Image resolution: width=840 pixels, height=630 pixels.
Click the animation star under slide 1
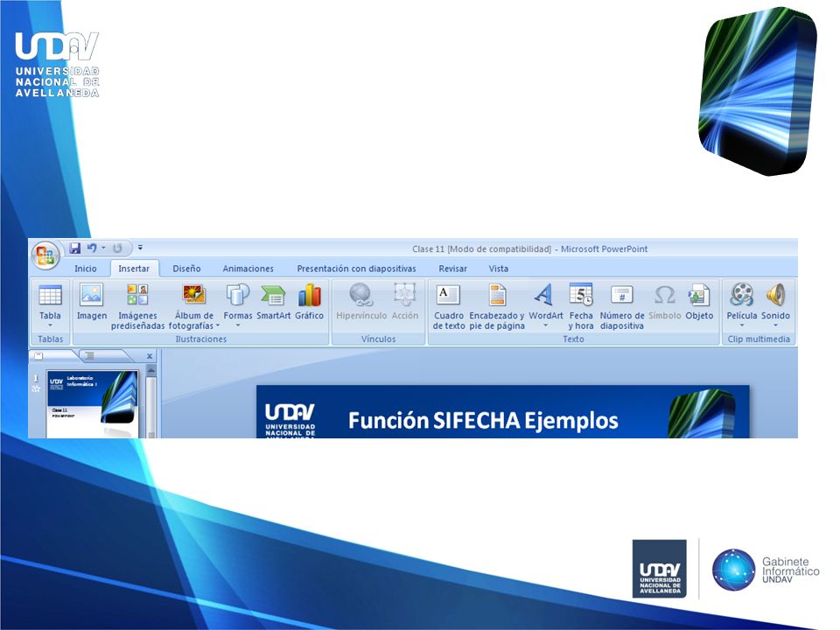point(36,388)
